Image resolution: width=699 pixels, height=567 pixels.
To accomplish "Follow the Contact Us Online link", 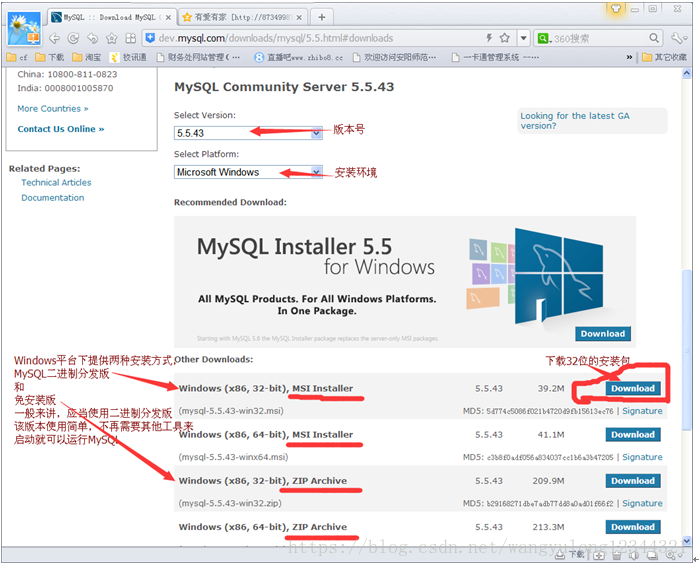I will pyautogui.click(x=61, y=129).
